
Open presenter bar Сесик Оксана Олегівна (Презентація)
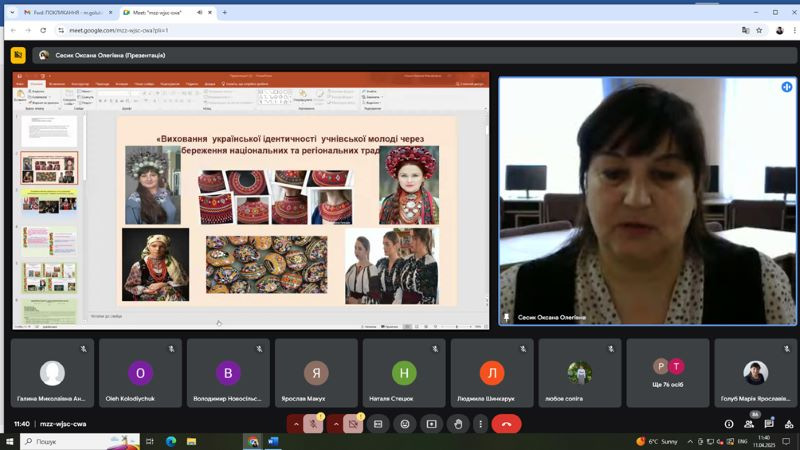(x=414, y=55)
